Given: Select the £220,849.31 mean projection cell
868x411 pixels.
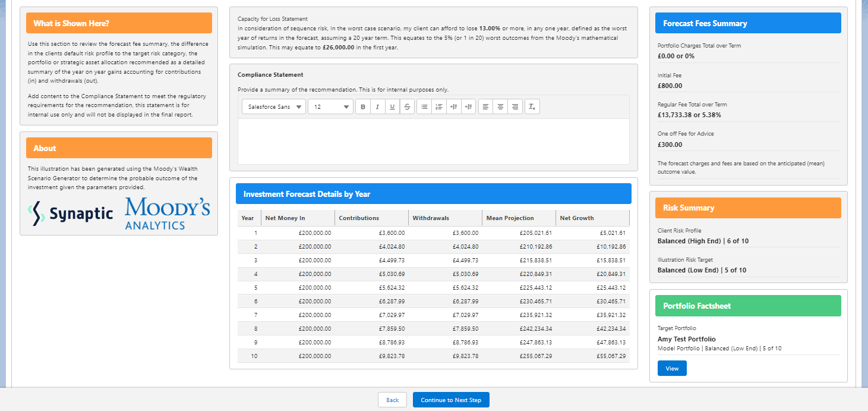Looking at the screenshot, I should [x=519, y=274].
